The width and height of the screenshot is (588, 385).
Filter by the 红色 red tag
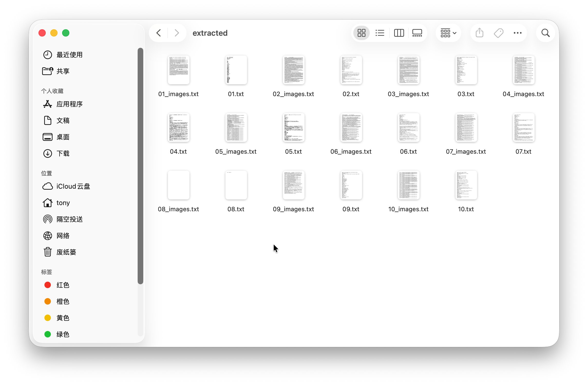(x=63, y=285)
